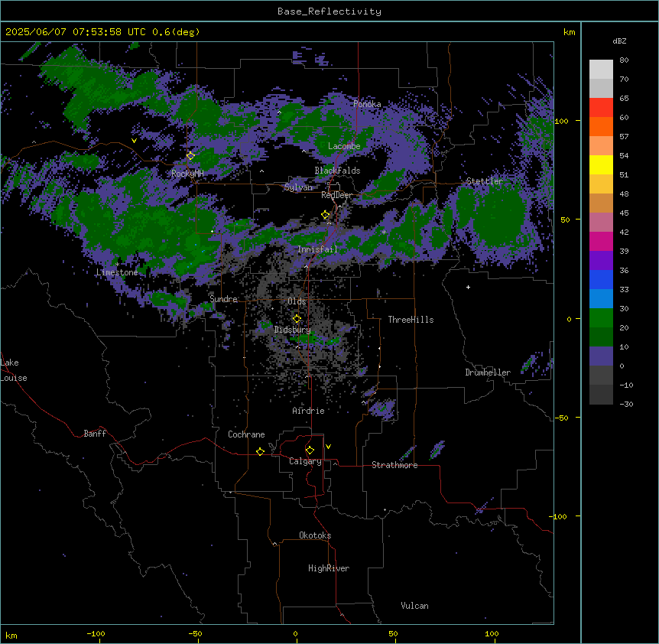Click the light blue 30-33 dBZ swatch
This screenshot has width=659, height=644.
[601, 299]
